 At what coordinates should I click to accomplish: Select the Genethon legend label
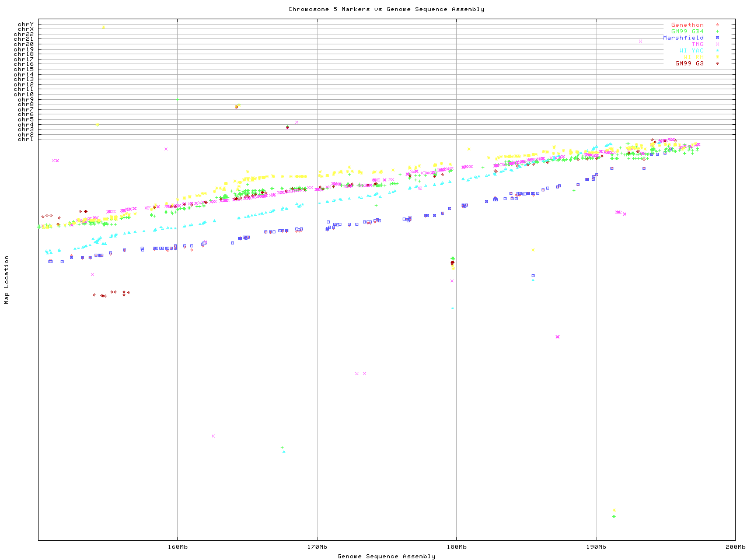pyautogui.click(x=687, y=25)
